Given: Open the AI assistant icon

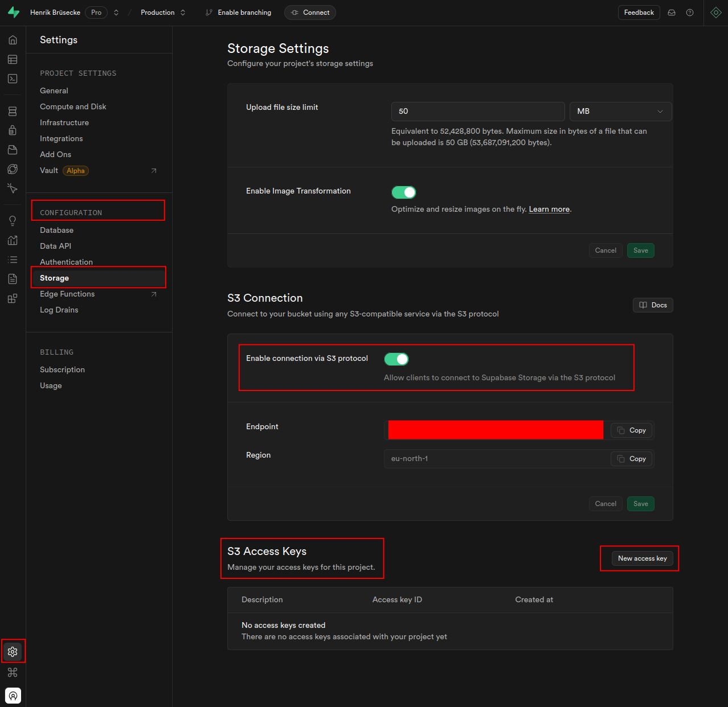Looking at the screenshot, I should point(716,13).
